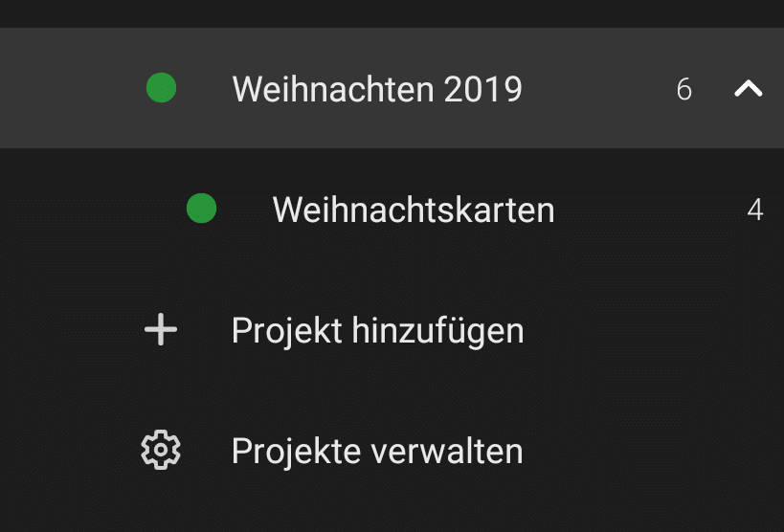Select Projekt hinzufügen
Viewport: 784px width, 532px height.
pos(392,330)
